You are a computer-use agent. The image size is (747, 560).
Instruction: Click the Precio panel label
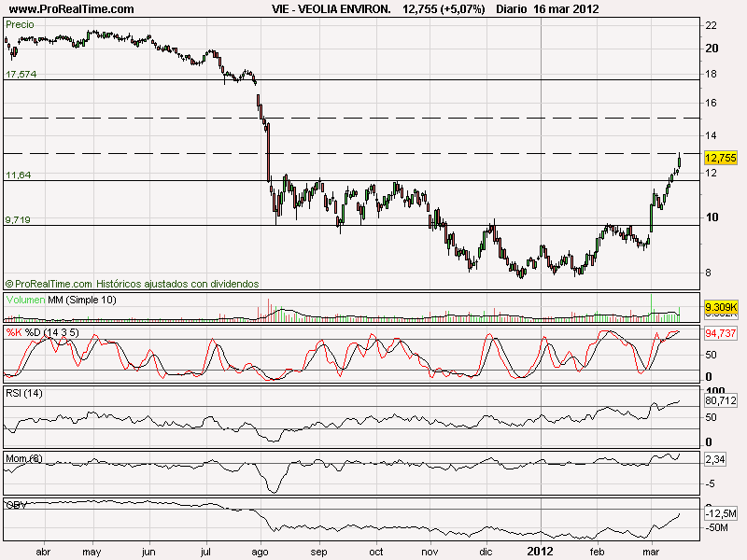20,24
